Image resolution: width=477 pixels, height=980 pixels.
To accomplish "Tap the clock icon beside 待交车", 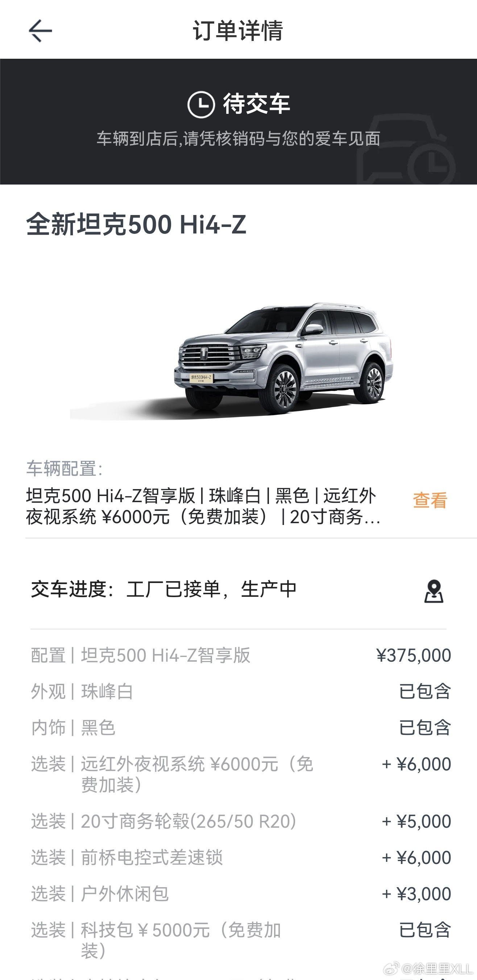I will [201, 104].
